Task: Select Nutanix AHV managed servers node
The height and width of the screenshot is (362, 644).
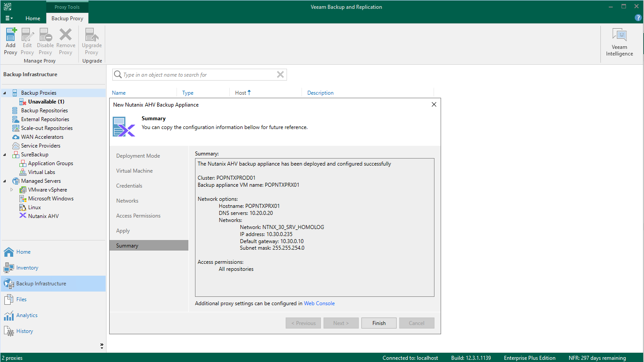Action: point(43,216)
